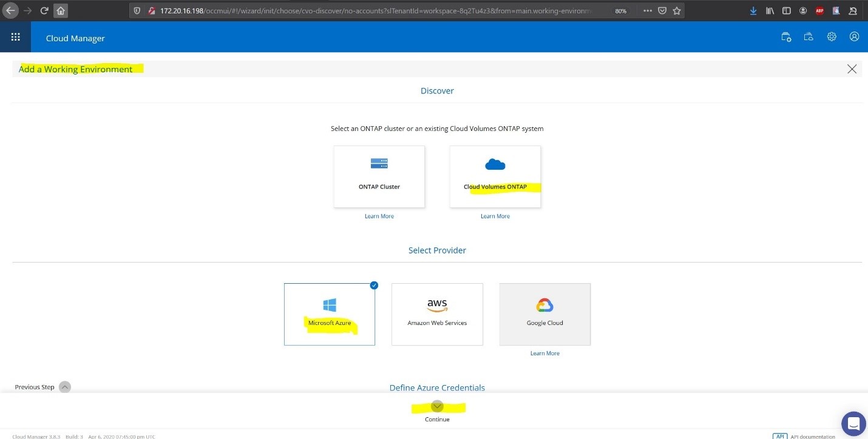Reload the page with refresh icon

pos(44,11)
